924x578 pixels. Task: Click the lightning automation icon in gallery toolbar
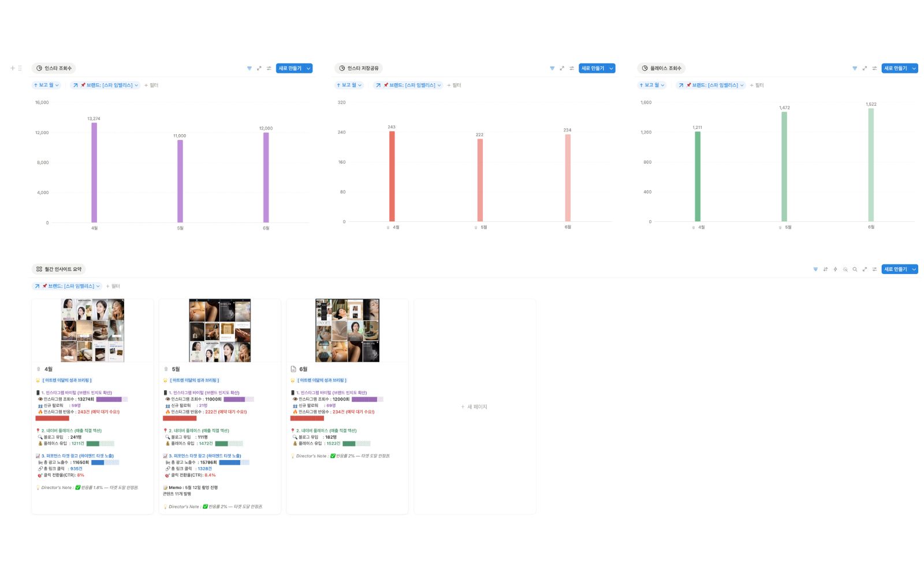point(835,269)
